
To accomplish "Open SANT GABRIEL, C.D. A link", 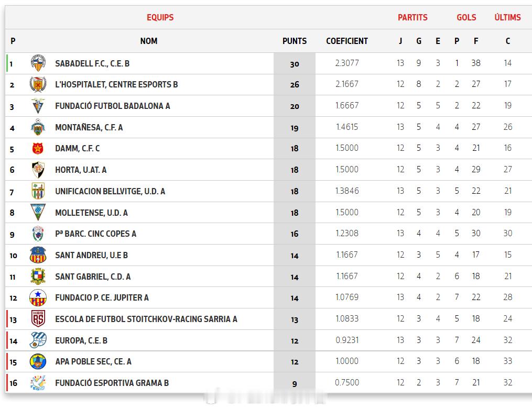I will point(93,277).
